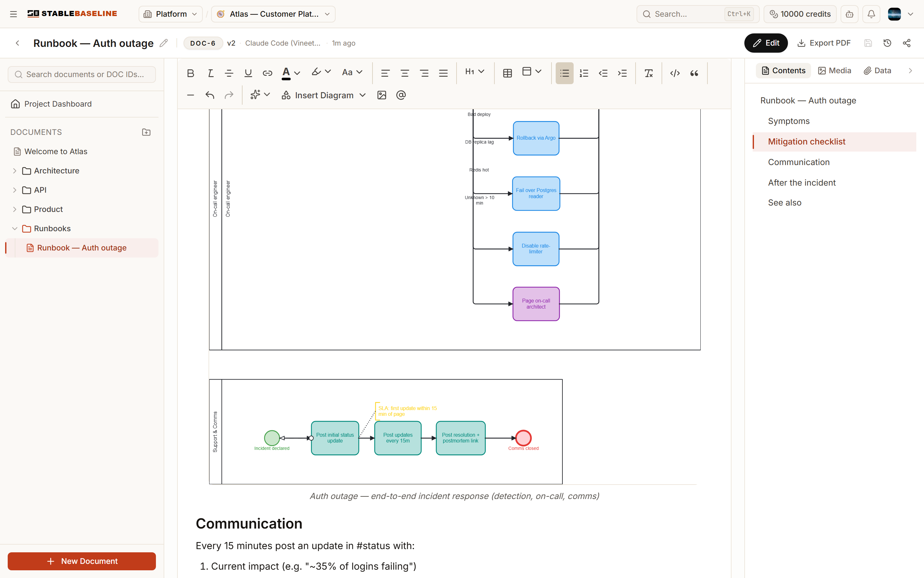
Task: Center align text
Action: click(x=405, y=73)
